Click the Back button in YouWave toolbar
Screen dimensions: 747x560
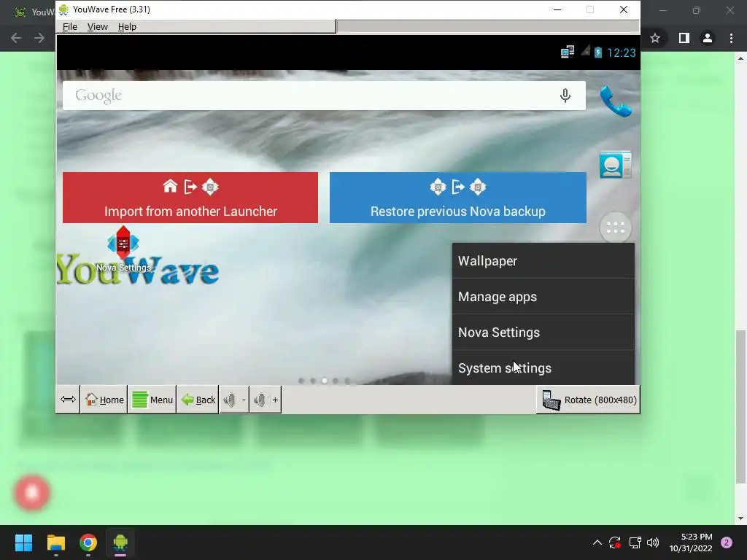click(198, 400)
